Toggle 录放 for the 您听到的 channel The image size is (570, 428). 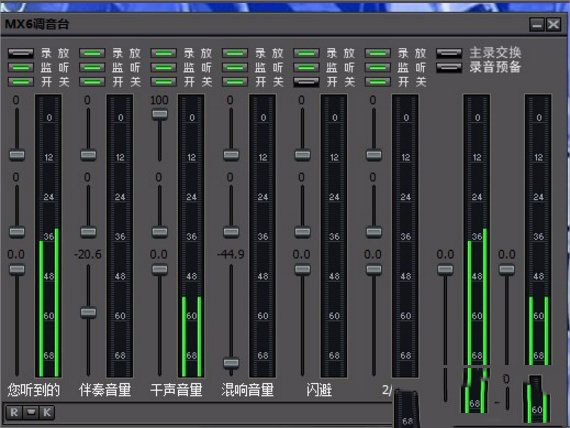point(21,53)
